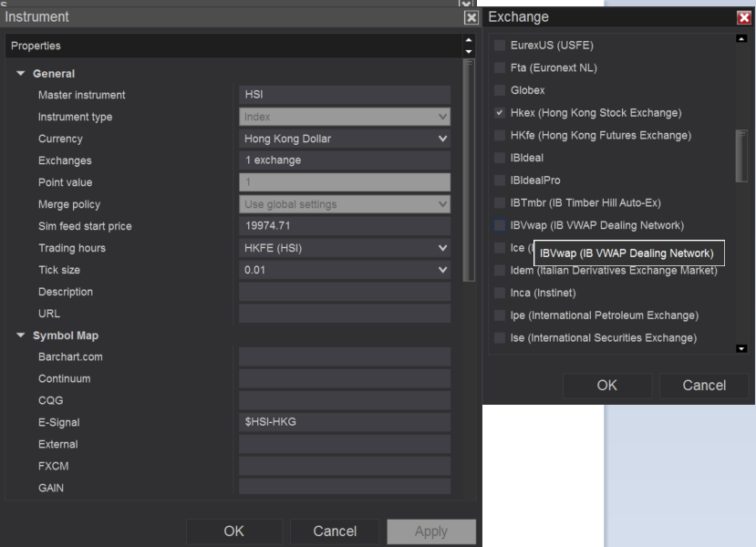Viewport: 756px width, 547px height.
Task: Click the Exchange list scroll-down arrow
Action: [x=741, y=348]
